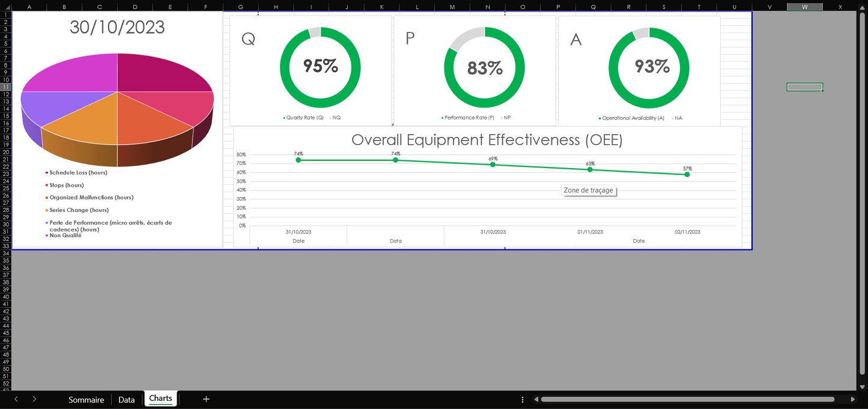
Task: Click the select-all corner triangle
Action: 6,7
